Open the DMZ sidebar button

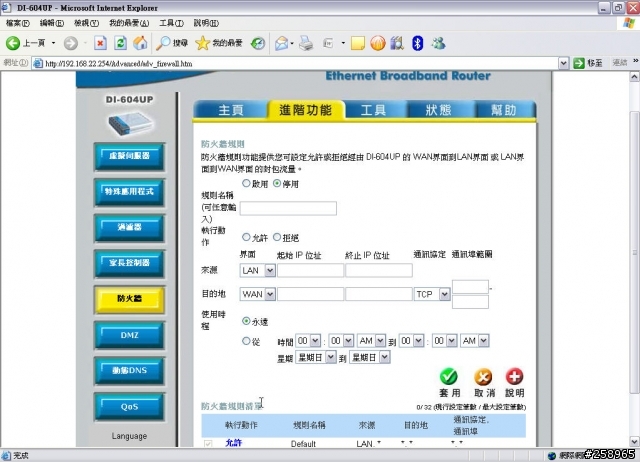coord(129,335)
